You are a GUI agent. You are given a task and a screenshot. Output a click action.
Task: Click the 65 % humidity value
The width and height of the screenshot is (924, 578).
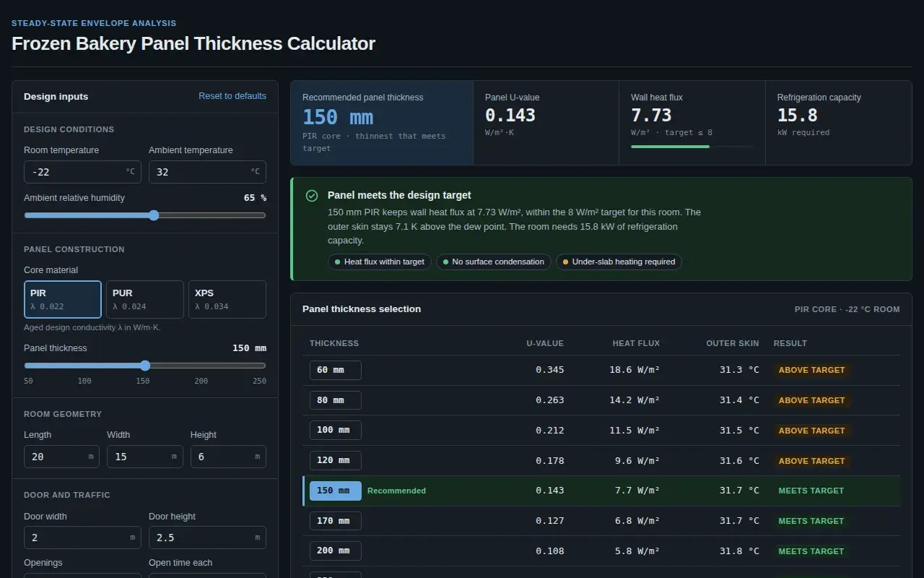click(x=255, y=198)
